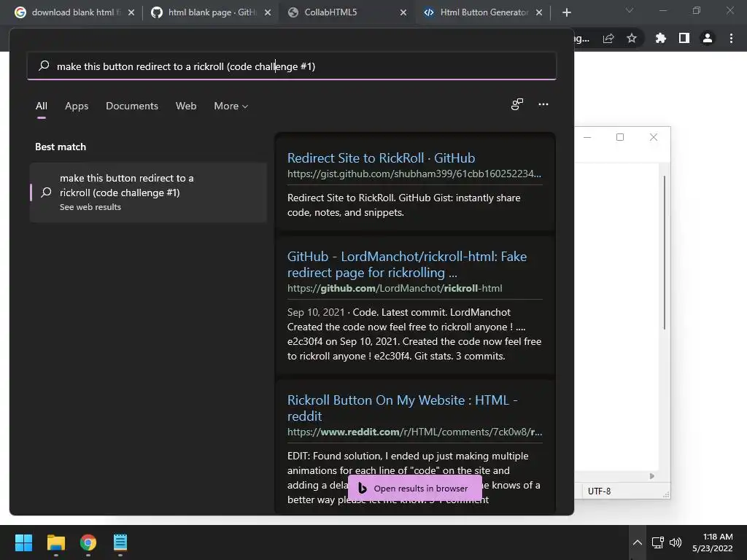Open the reddit.com r/HTML comments URL
The height and width of the screenshot is (560, 747).
coord(414,432)
